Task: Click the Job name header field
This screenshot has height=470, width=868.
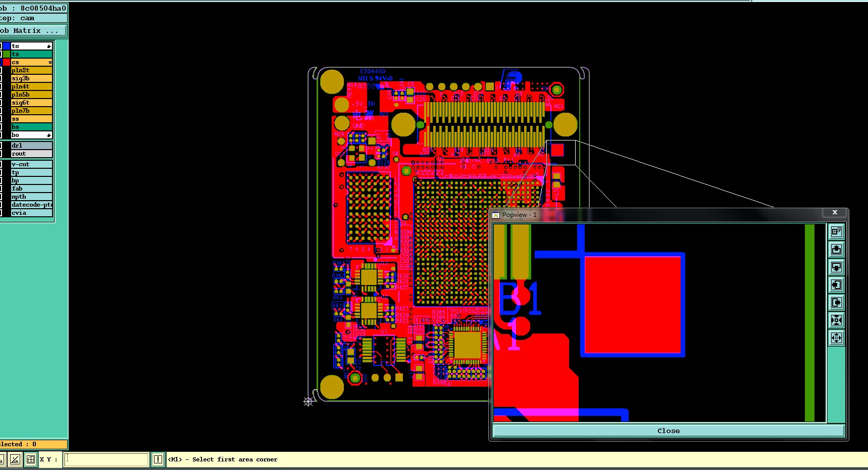Action: [x=33, y=8]
